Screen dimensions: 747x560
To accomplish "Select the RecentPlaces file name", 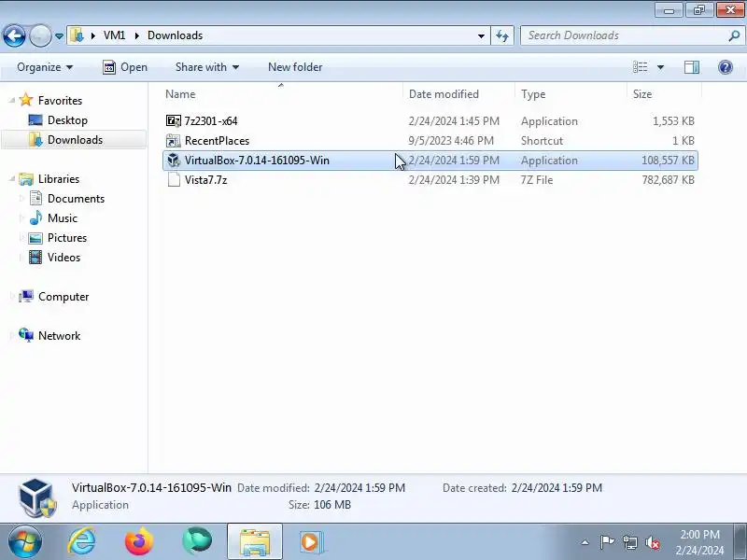I will coord(217,141).
